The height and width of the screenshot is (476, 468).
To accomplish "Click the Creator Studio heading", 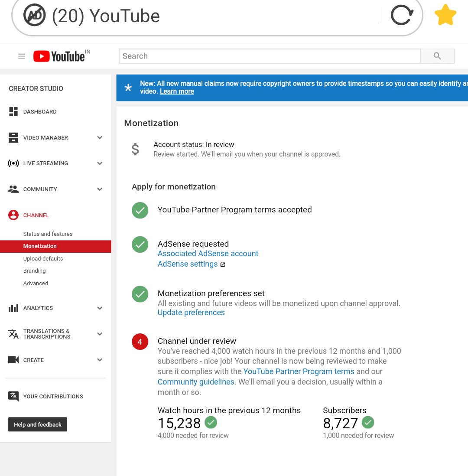I will click(x=36, y=88).
